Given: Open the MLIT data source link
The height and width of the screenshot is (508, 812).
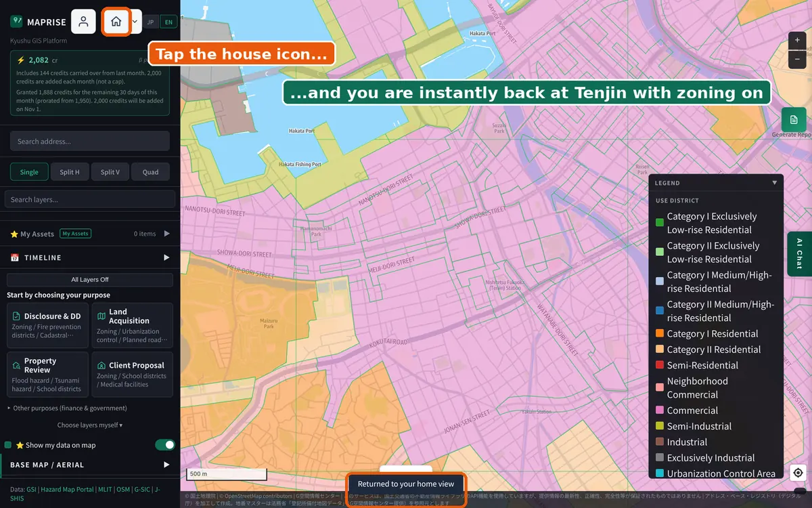Looking at the screenshot, I should (x=104, y=489).
